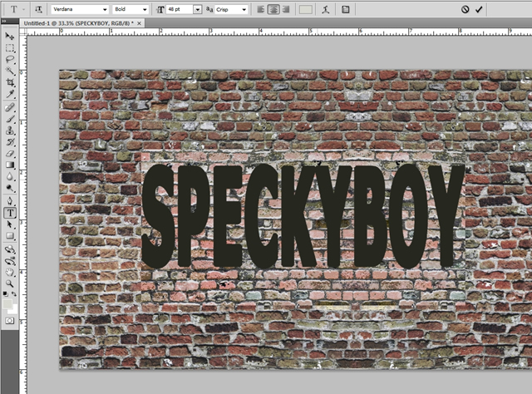Select the Clone Stamp tool
This screenshot has width=532, height=394.
[9, 131]
